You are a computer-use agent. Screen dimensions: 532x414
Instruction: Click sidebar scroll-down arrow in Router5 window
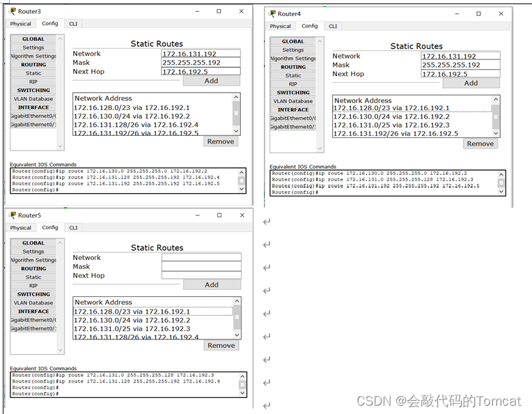coord(60,350)
